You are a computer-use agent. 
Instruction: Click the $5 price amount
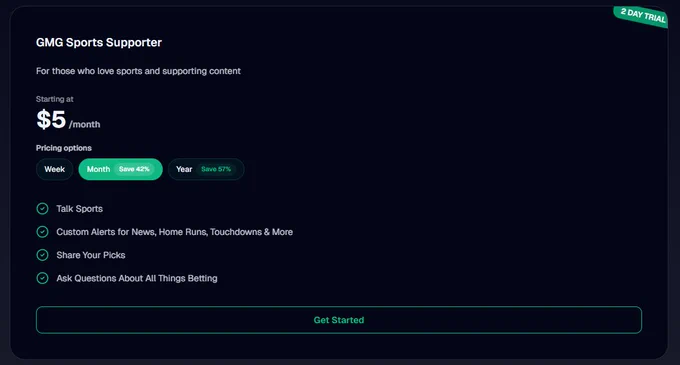pyautogui.click(x=51, y=119)
